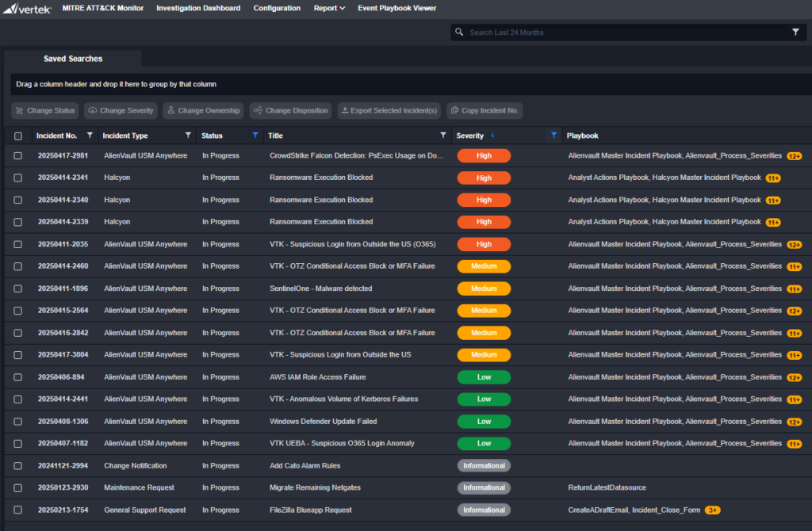
Task: Click Informational badge for Add Cato Alarm Rules
Action: [484, 466]
